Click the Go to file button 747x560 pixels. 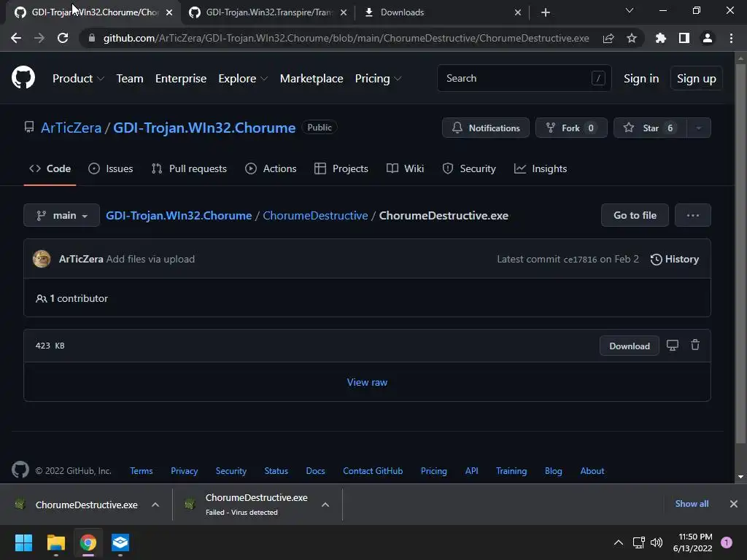(x=635, y=215)
